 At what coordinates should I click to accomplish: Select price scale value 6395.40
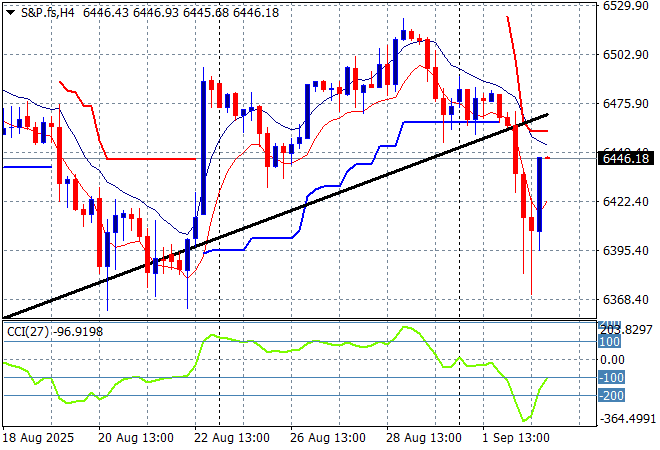coord(626,250)
